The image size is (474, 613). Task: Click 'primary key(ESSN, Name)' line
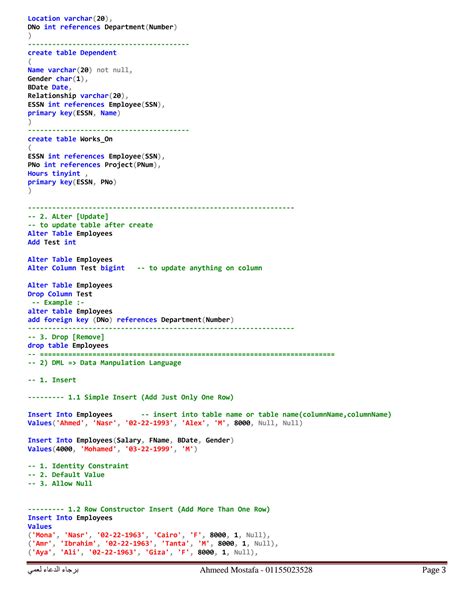point(74,113)
